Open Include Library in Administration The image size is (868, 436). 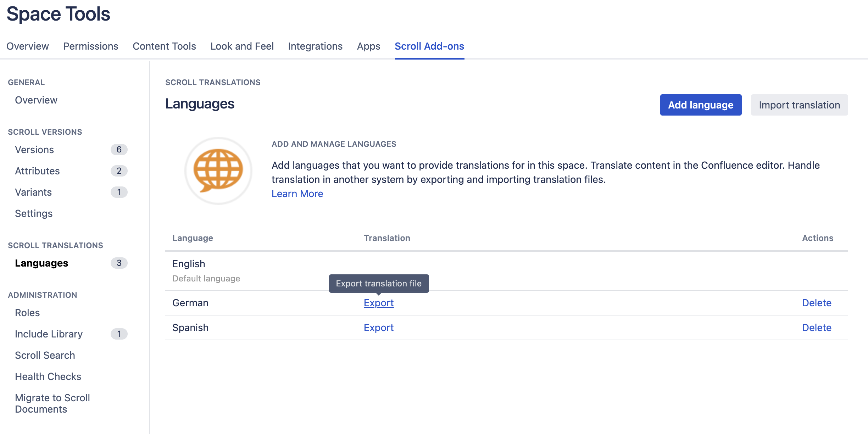click(49, 334)
